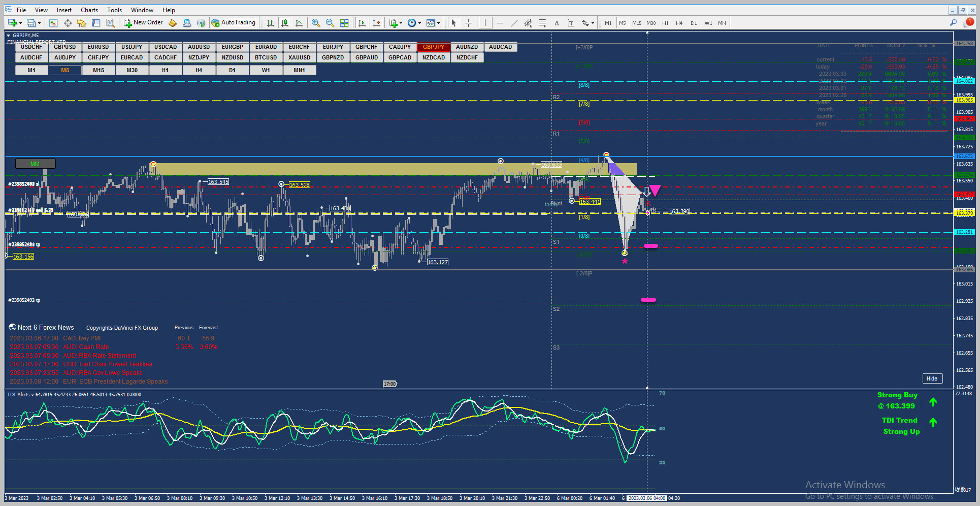Toggle the AutoTrading button

point(234,23)
